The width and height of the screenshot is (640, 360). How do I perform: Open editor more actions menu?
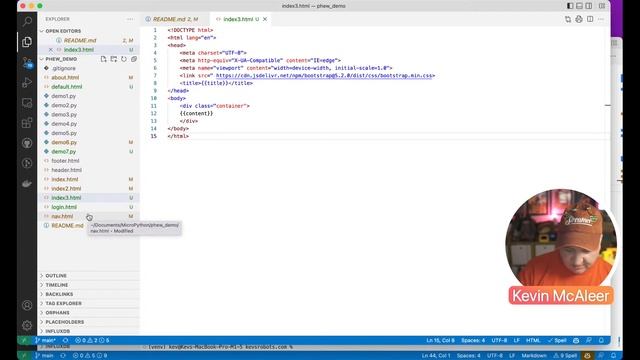pyautogui.click(x=601, y=19)
